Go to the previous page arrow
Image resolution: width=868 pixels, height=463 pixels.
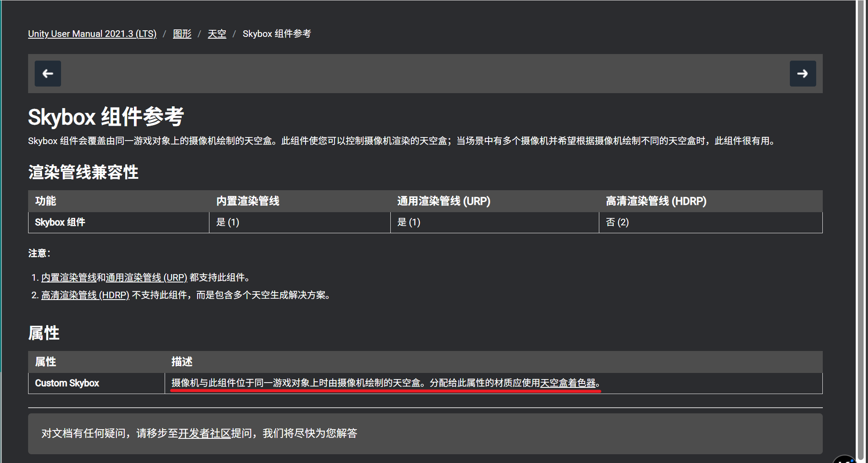48,73
